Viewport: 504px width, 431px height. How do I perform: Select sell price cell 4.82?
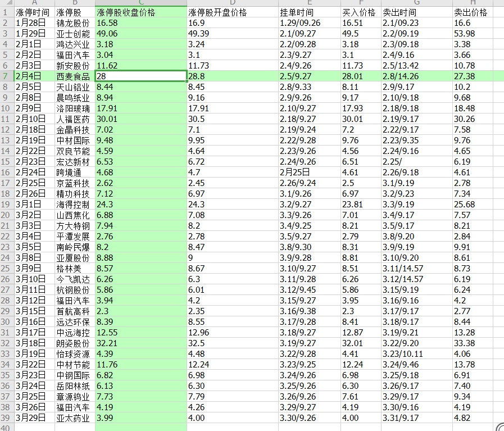click(x=473, y=418)
